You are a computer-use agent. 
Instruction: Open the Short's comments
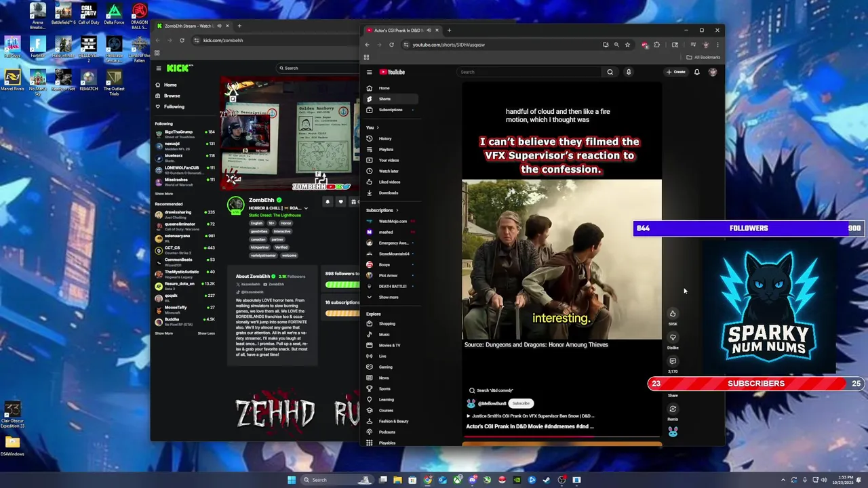673,361
